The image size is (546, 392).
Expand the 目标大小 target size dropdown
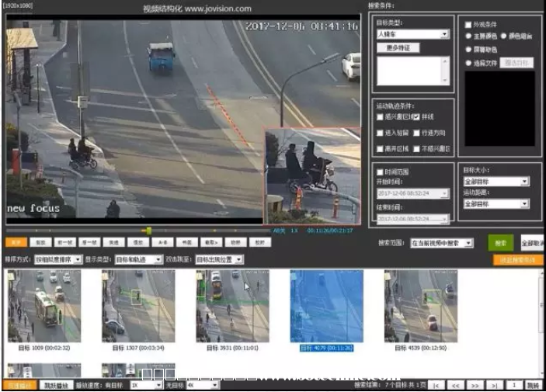pyautogui.click(x=496, y=182)
